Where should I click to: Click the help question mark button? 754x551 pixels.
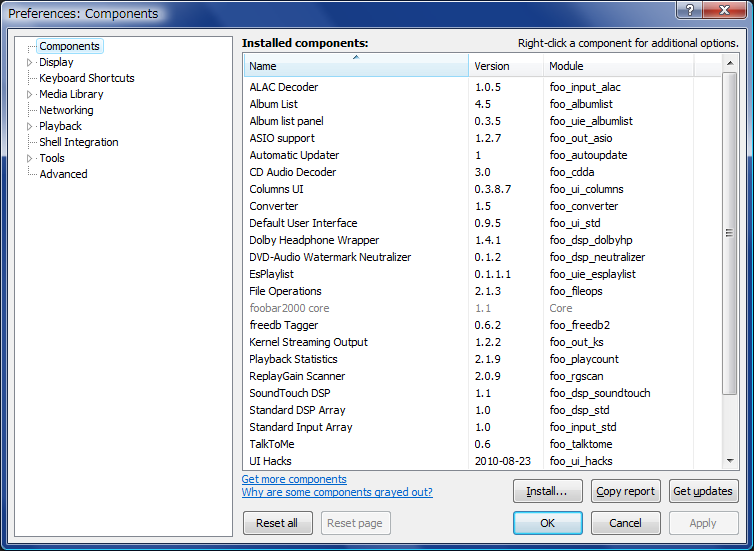coord(690,10)
